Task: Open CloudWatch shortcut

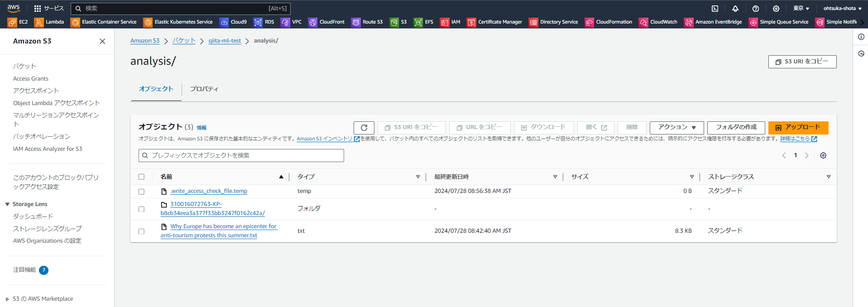Action: pos(658,22)
